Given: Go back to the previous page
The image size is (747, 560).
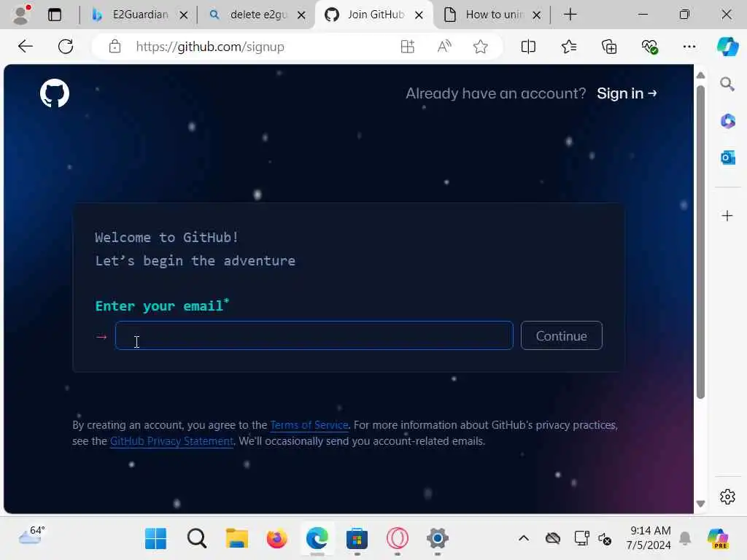Looking at the screenshot, I should click(26, 47).
